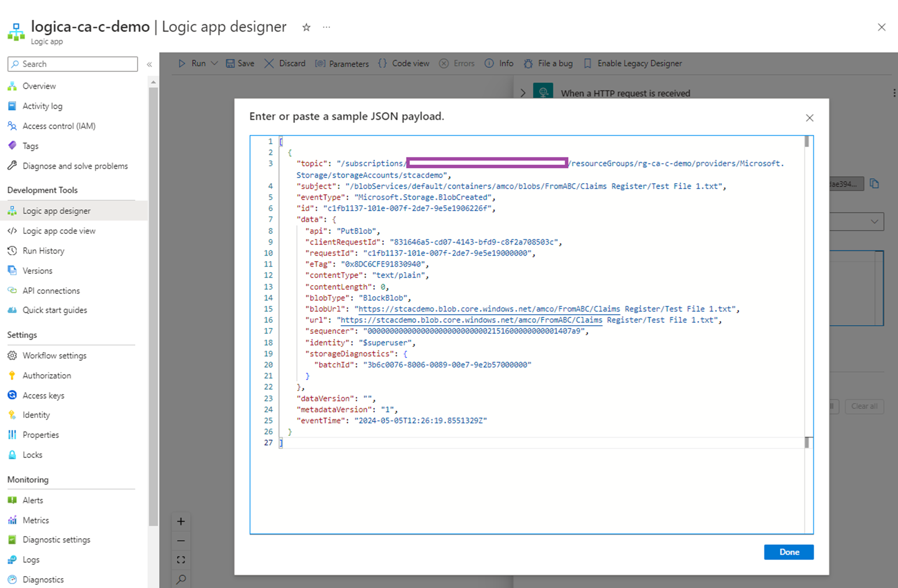Click the Versions icon

click(x=12, y=270)
